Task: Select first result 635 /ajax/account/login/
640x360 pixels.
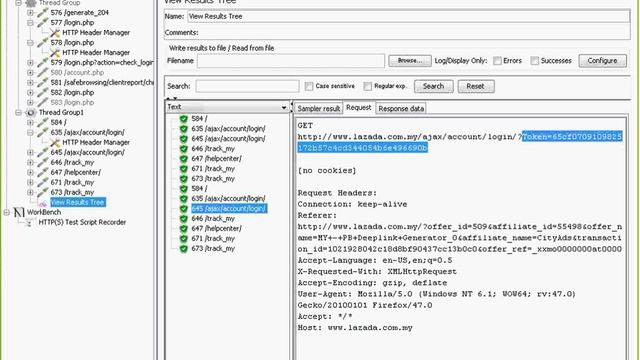Action: (x=229, y=129)
